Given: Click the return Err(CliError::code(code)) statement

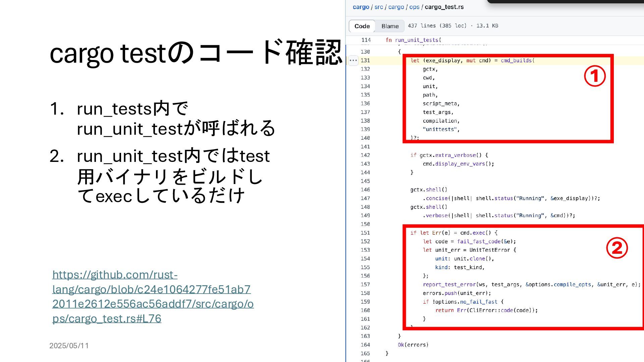Looking at the screenshot, I should [486, 310].
